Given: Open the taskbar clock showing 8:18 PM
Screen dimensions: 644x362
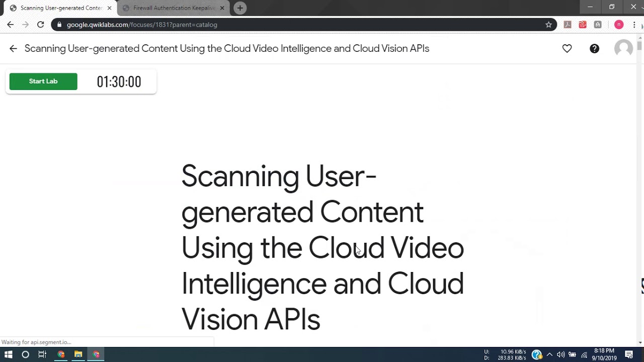Looking at the screenshot, I should (x=604, y=354).
